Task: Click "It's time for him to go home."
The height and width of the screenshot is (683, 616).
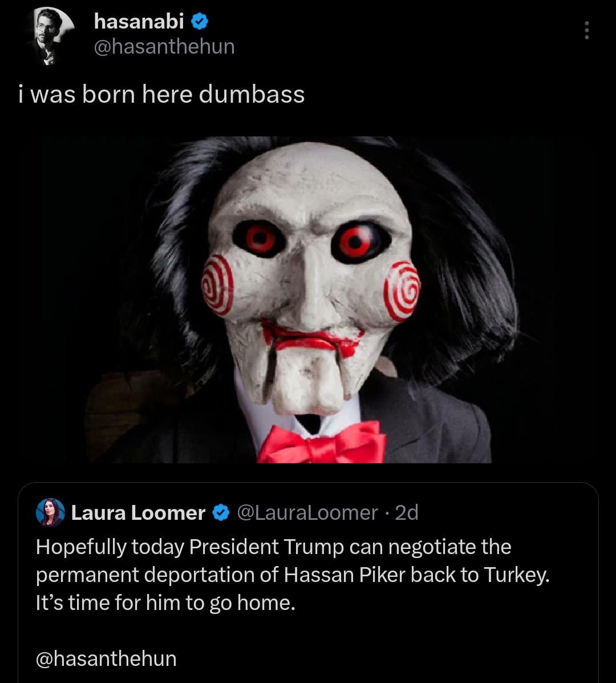Action: coord(165,603)
